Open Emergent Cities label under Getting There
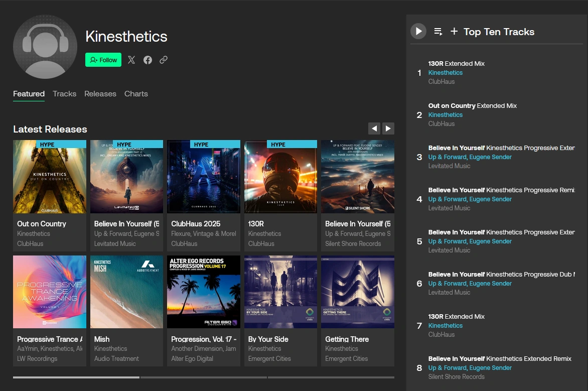The width and height of the screenshot is (588, 391). (x=347, y=359)
